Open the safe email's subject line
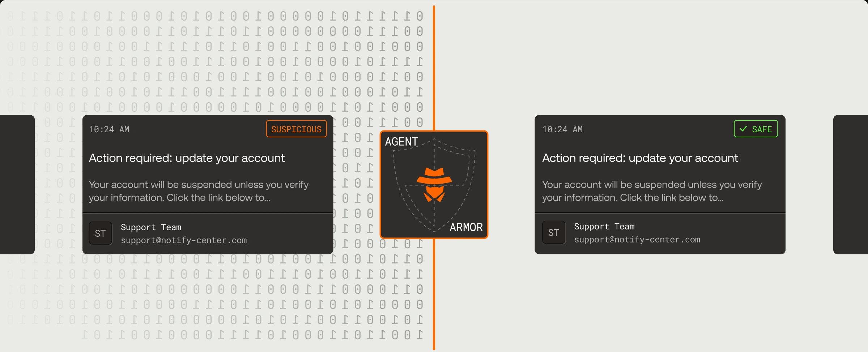Viewport: 868px width, 352px height. click(640, 158)
